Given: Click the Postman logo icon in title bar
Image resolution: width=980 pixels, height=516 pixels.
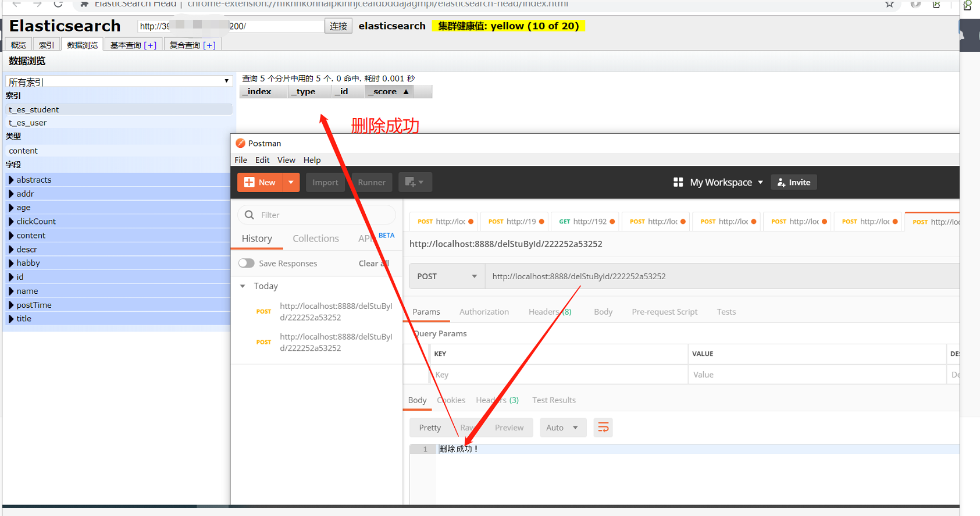Looking at the screenshot, I should (240, 143).
